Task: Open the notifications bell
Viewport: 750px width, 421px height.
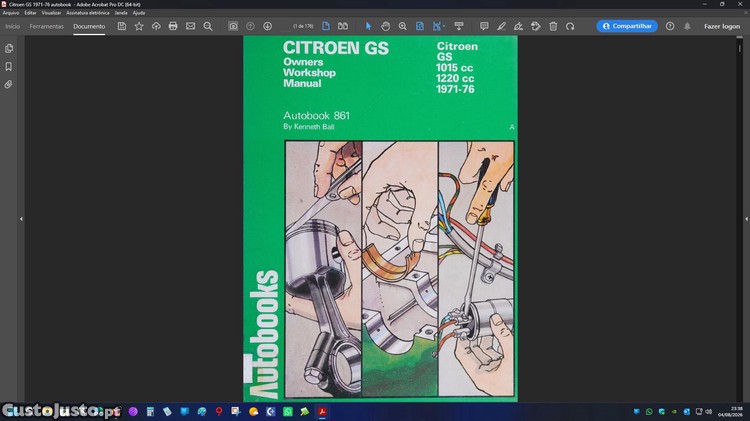Action: coord(687,26)
